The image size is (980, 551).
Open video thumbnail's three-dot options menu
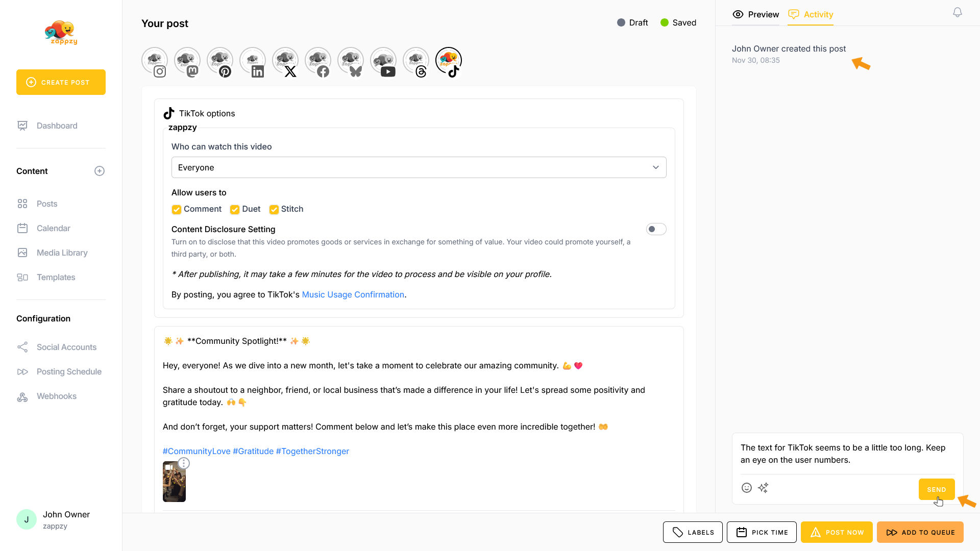tap(184, 463)
